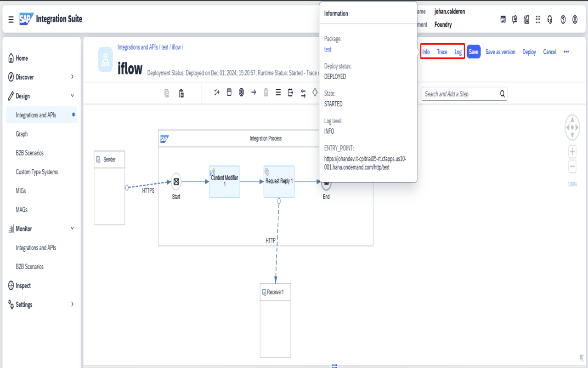Click the paste clipboard icon in toolbar
The height and width of the screenshot is (368, 588).
(181, 93)
